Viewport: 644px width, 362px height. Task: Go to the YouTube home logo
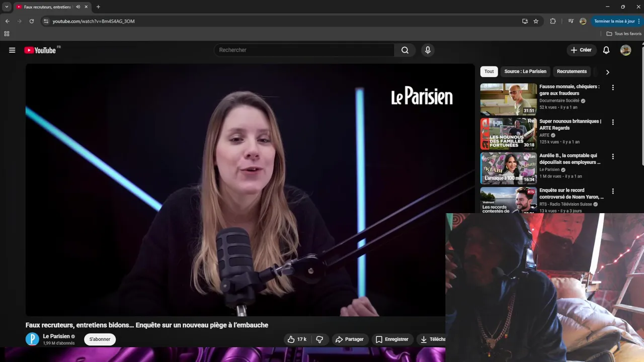coord(40,50)
